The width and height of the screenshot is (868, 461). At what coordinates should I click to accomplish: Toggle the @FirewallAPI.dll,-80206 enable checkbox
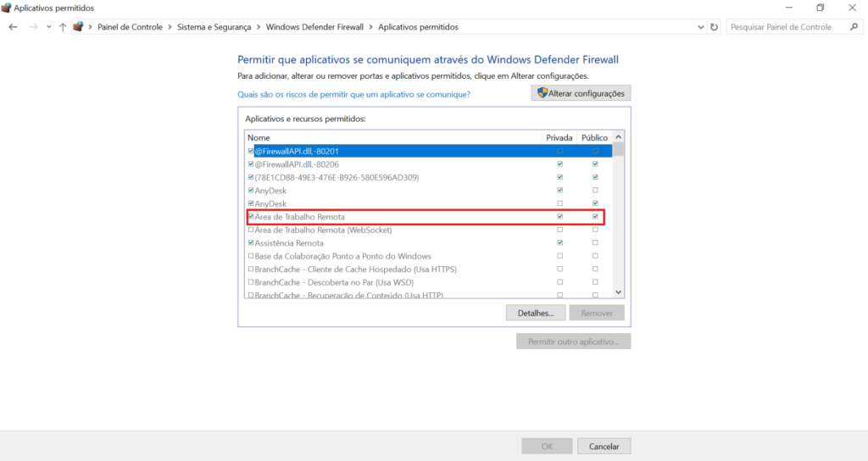click(251, 164)
